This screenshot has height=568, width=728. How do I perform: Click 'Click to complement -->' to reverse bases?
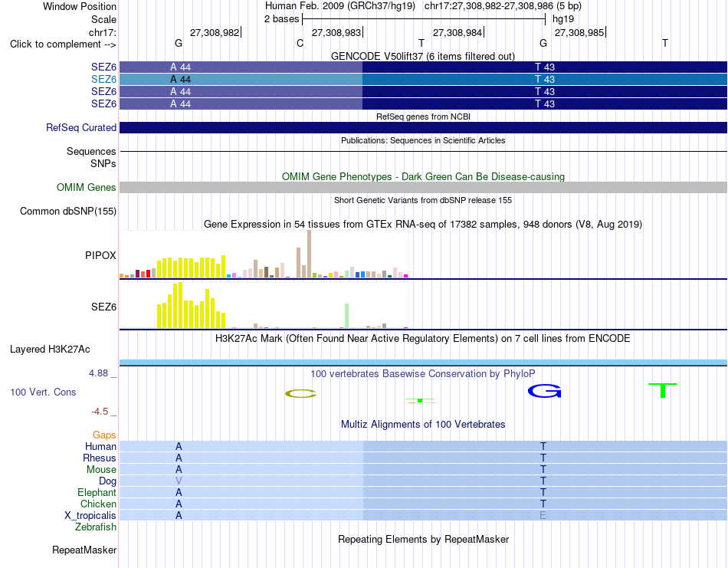point(63,44)
